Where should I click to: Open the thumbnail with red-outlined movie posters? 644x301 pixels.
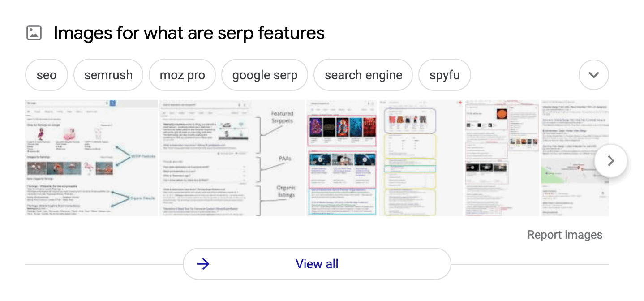pyautogui.click(x=342, y=158)
